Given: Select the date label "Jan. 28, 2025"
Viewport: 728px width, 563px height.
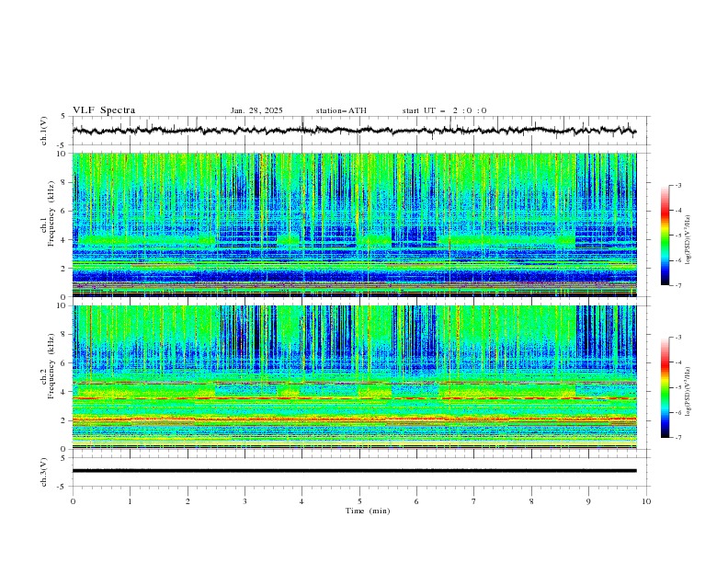Looking at the screenshot, I should [x=256, y=110].
